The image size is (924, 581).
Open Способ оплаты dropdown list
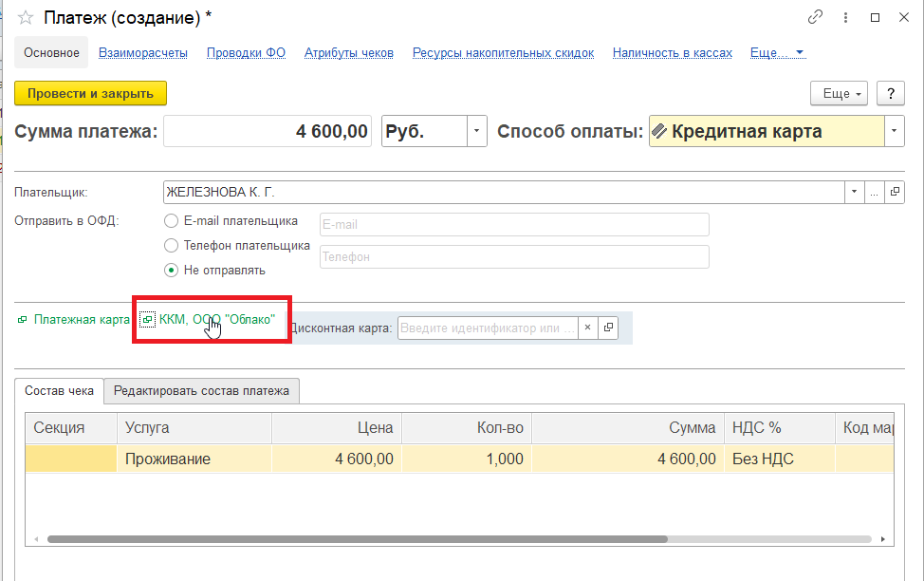coord(895,132)
